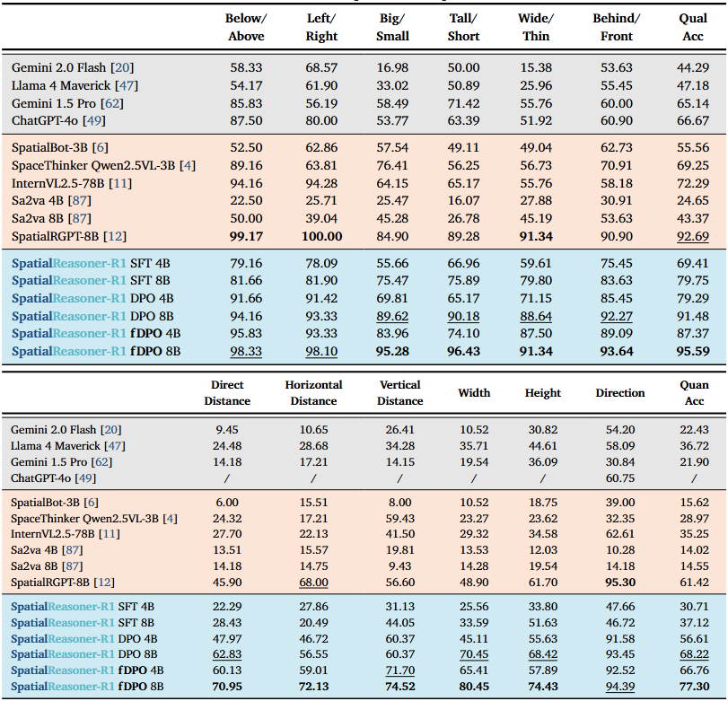Click the Direct Distance value "9.45"
728x701 pixels.
pyautogui.click(x=227, y=430)
